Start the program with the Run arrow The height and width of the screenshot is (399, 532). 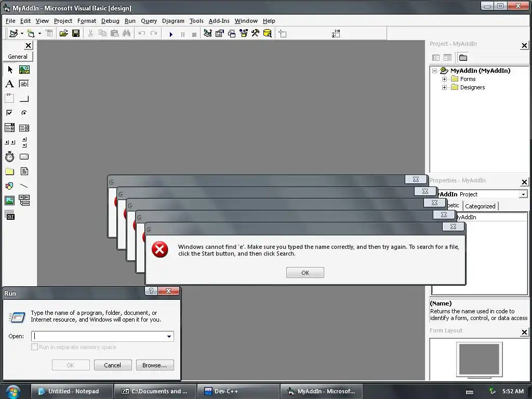point(171,34)
